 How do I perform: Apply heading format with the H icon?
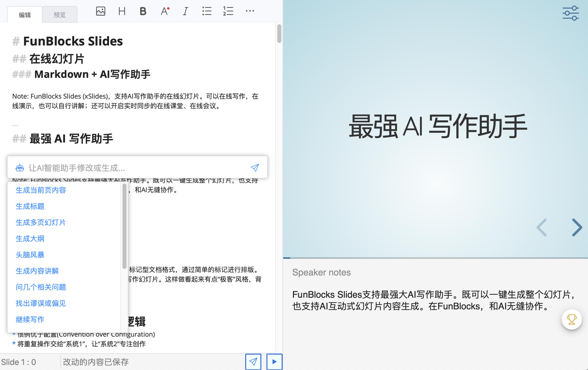point(122,11)
